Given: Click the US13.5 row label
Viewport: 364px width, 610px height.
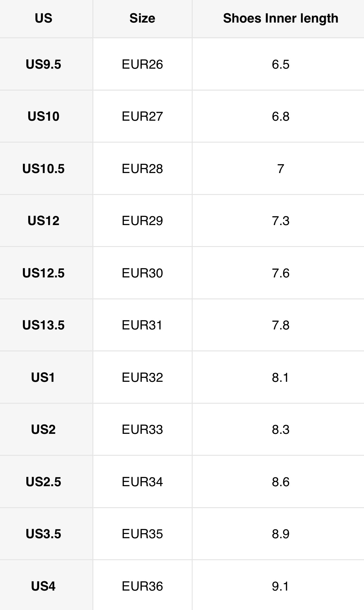Looking at the screenshot, I should [x=44, y=325].
